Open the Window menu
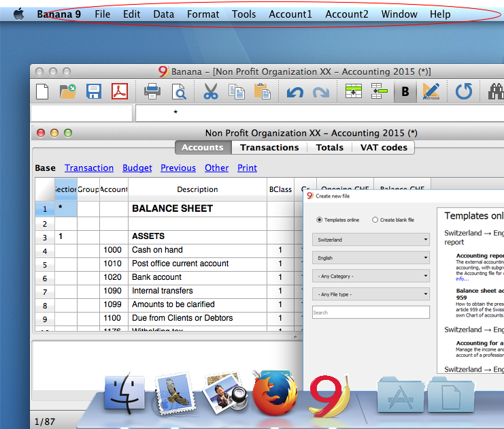The height and width of the screenshot is (429, 504). (399, 14)
